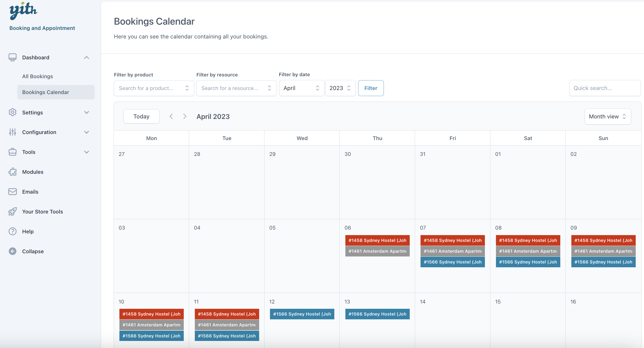Open the April month filter dropdown

(x=301, y=88)
